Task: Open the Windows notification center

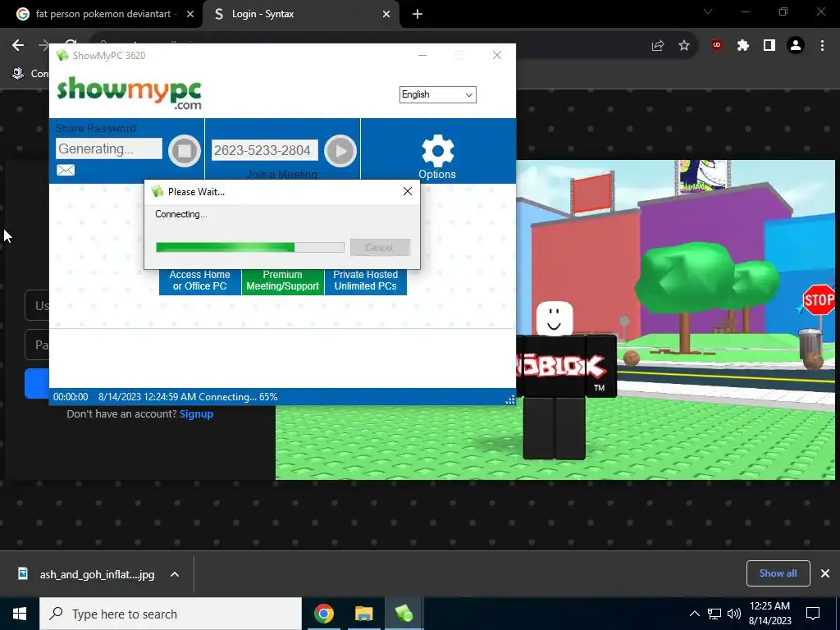Action: [x=813, y=614]
